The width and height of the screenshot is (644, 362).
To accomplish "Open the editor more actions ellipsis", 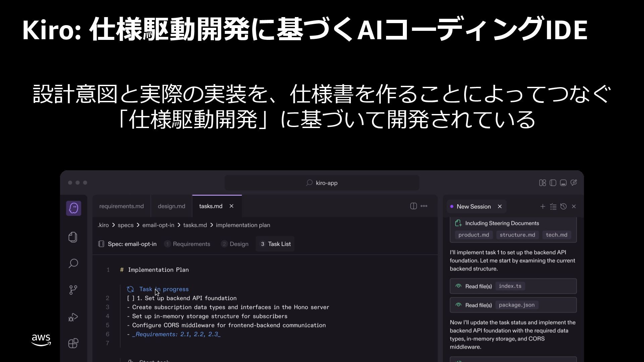I will pos(424,206).
